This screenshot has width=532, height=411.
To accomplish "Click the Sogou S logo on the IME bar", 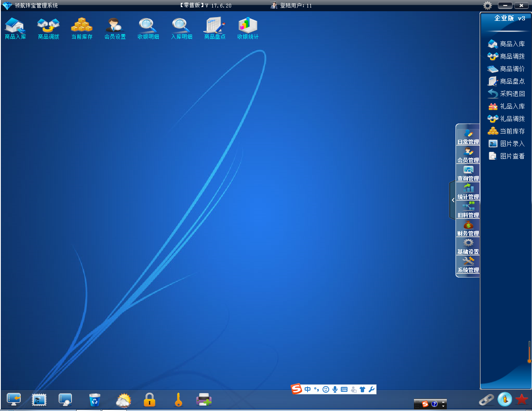I will [296, 389].
